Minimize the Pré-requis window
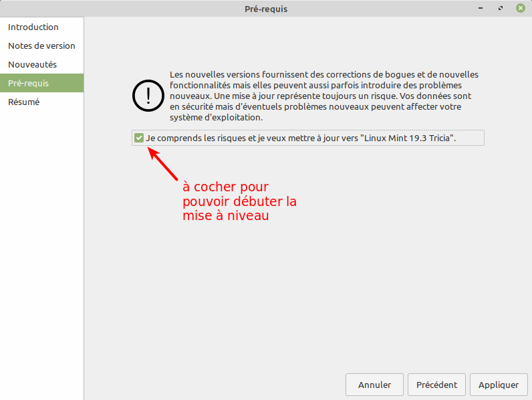 pyautogui.click(x=481, y=9)
